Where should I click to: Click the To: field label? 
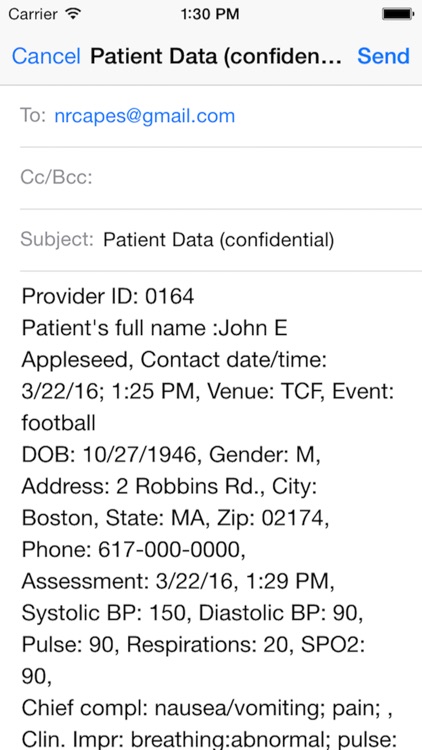click(33, 115)
